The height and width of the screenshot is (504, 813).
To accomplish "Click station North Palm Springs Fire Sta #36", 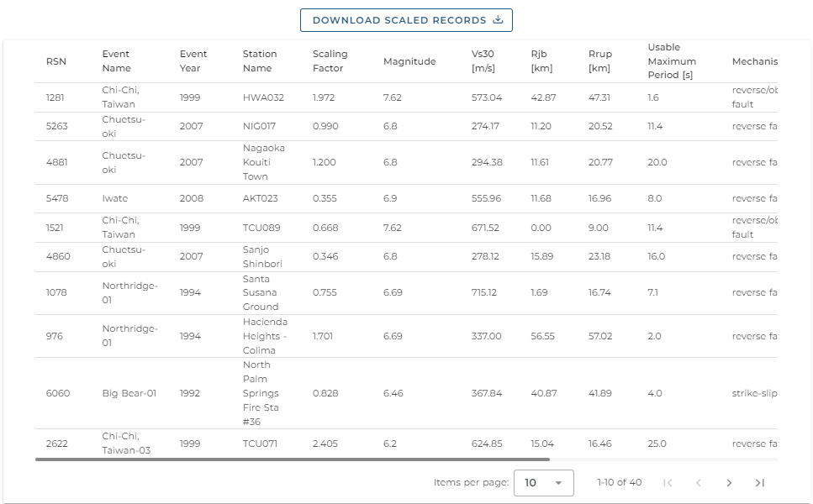I will 261,393.
